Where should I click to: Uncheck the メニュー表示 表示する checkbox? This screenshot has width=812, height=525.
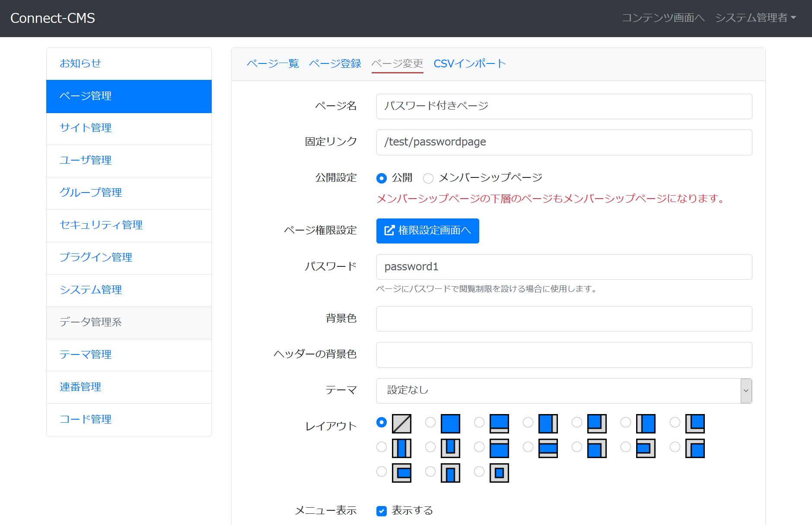click(x=382, y=511)
